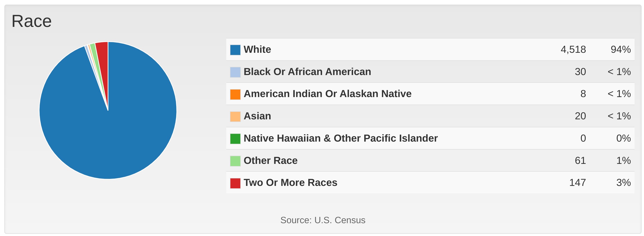
Task: Click the Other Race light green swatch
Action: [235, 161]
